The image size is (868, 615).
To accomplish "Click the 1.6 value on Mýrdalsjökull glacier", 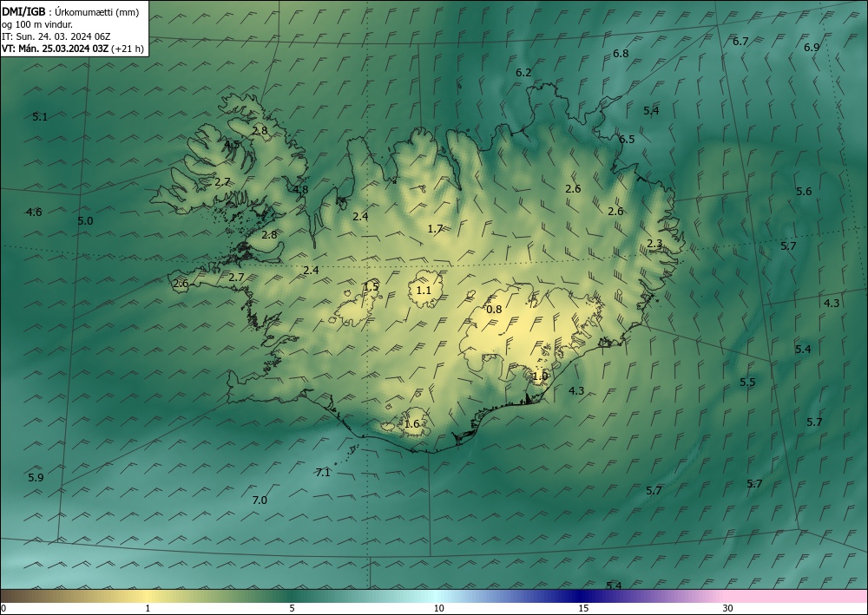I will [x=411, y=424].
